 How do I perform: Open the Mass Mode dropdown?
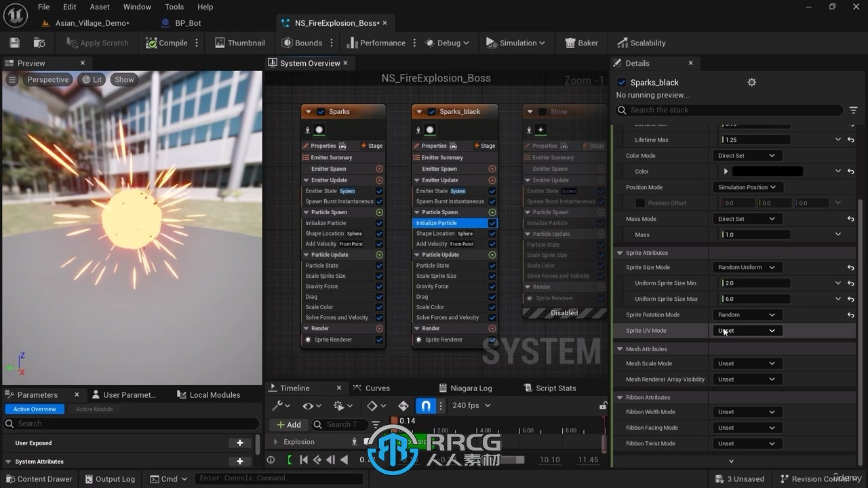coord(746,219)
